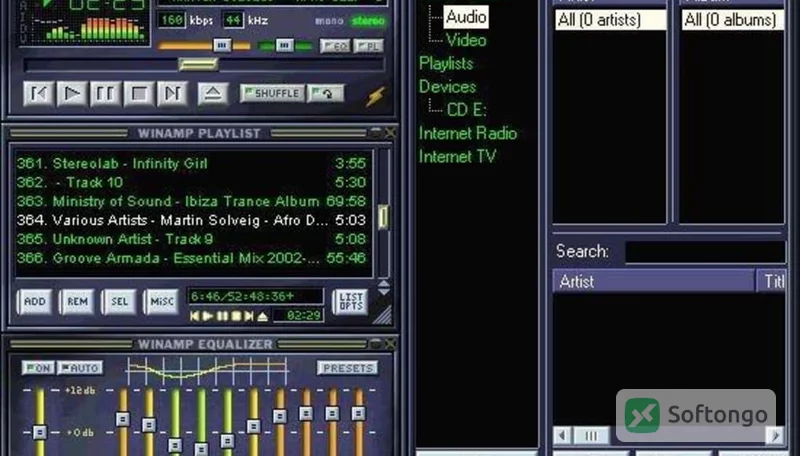This screenshot has height=456, width=800.
Task: Open files with the main Eject button
Action: (213, 93)
